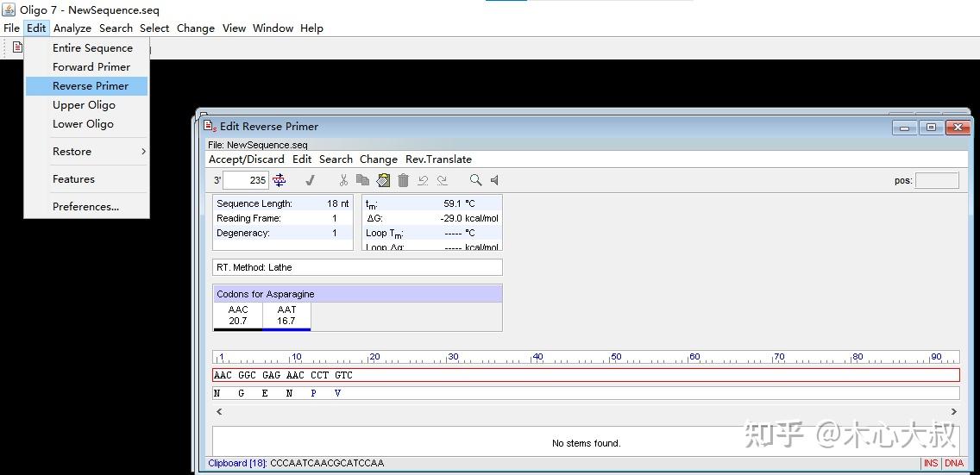Click the File: NewSequence.seq label
This screenshot has height=475, width=980.
click(257, 145)
